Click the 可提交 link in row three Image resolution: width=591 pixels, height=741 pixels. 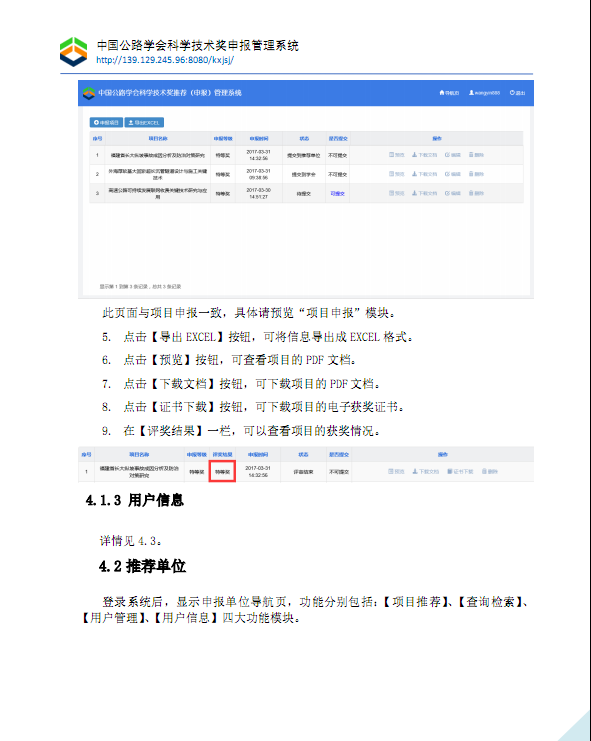(x=337, y=194)
